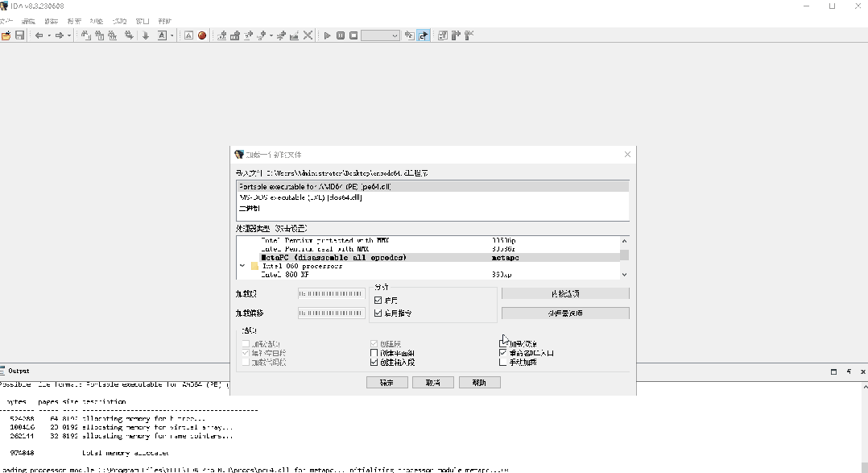Toggle the 手动加载 manual load checkbox
Screen dimensions: 868x473
[502, 363]
